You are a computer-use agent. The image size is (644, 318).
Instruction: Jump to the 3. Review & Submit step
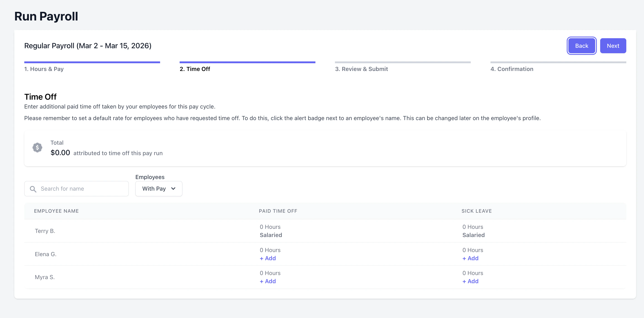coord(361,69)
